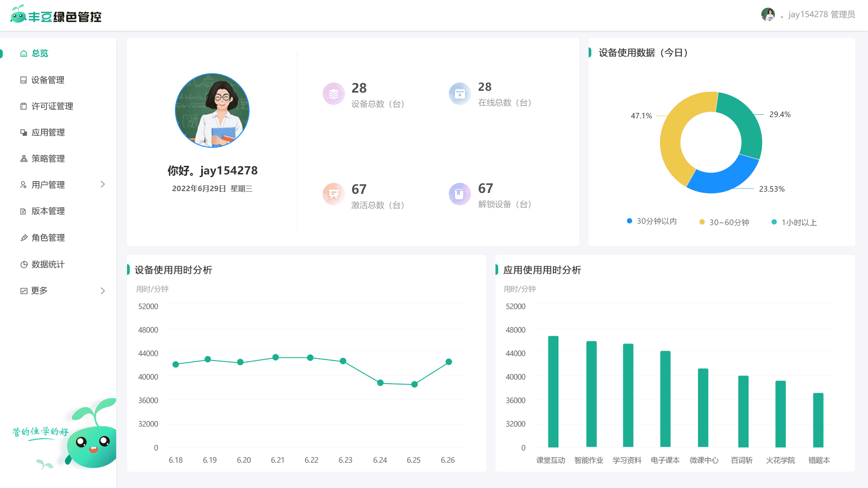Toggle the 30分钟以内 legend entry
Viewport: 868px width, 488px height.
pos(651,221)
